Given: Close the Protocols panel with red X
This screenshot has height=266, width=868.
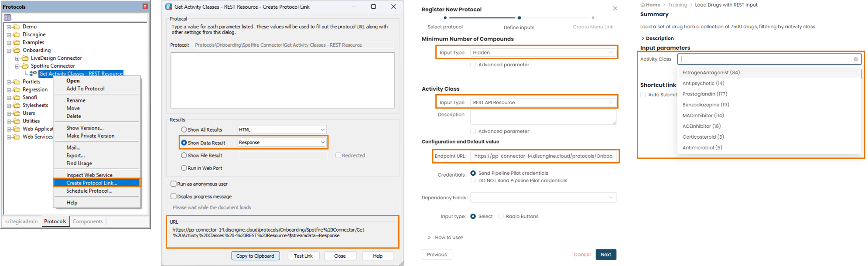Looking at the screenshot, I should tap(145, 7).
